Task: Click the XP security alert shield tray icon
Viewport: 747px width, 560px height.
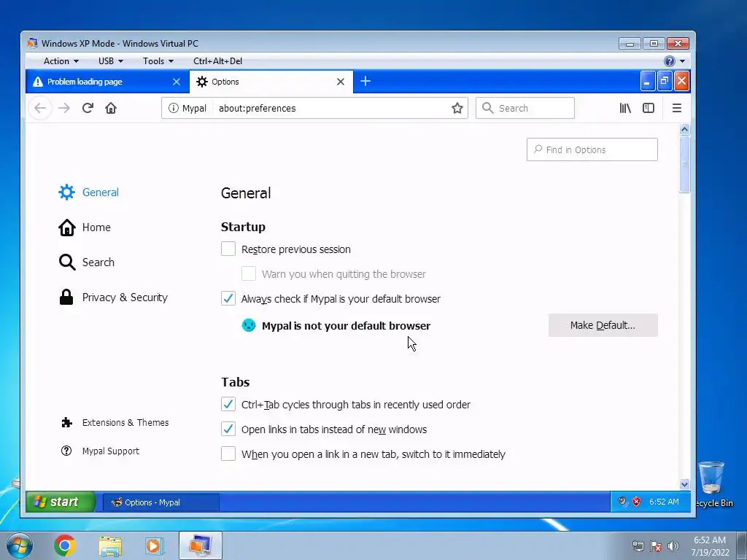Action: (x=636, y=502)
